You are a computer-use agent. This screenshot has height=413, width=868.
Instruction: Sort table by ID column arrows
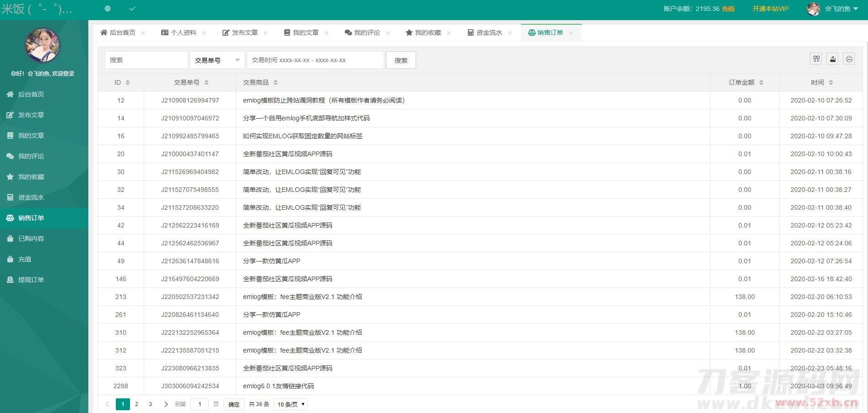128,82
